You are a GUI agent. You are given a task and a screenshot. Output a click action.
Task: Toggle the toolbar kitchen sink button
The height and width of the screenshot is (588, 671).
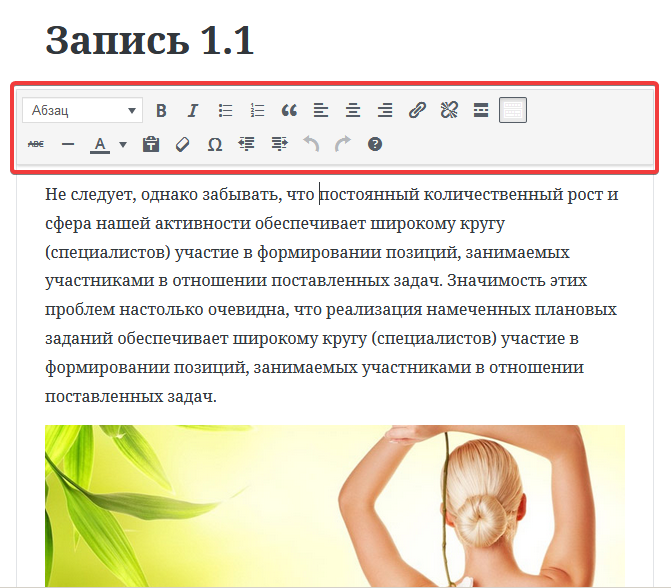click(x=513, y=110)
